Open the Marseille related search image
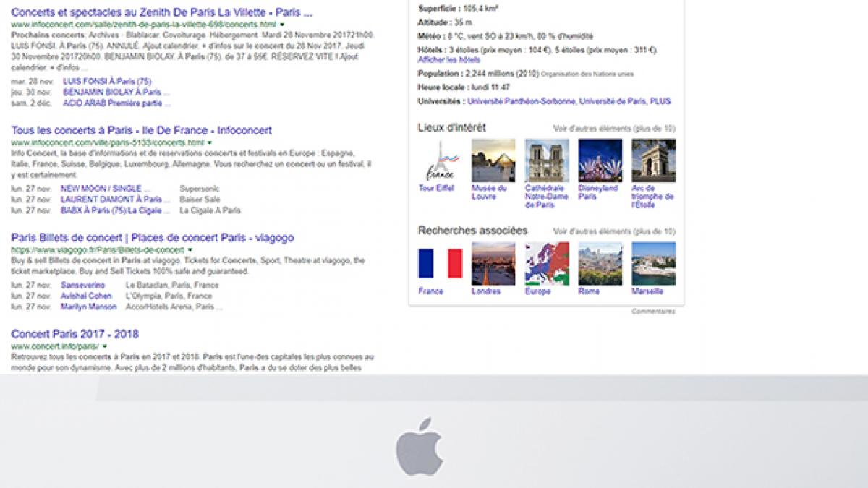The width and height of the screenshot is (868, 488). [653, 264]
